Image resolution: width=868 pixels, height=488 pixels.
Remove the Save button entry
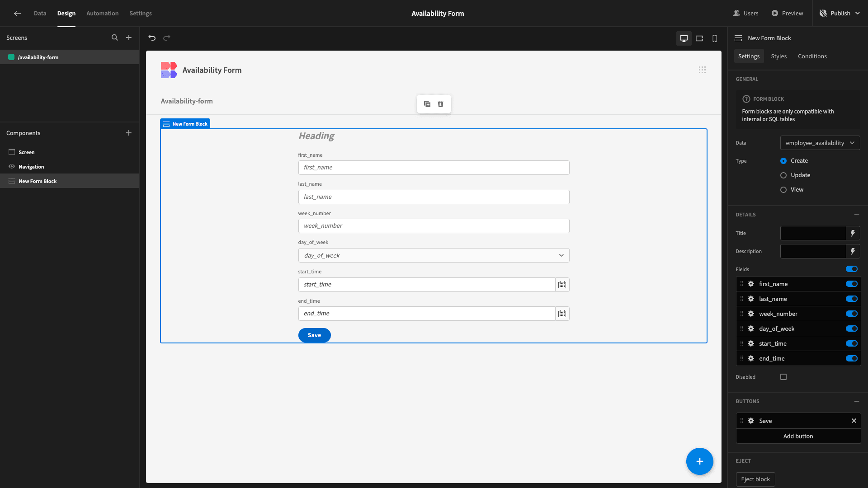[x=854, y=421]
